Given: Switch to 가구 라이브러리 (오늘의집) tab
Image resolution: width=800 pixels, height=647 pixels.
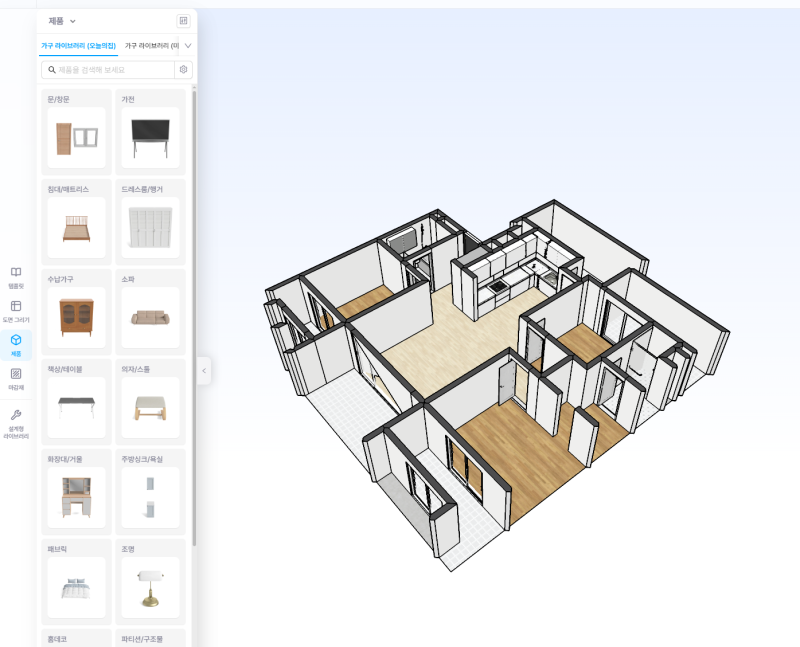Looking at the screenshot, I should point(78,46).
